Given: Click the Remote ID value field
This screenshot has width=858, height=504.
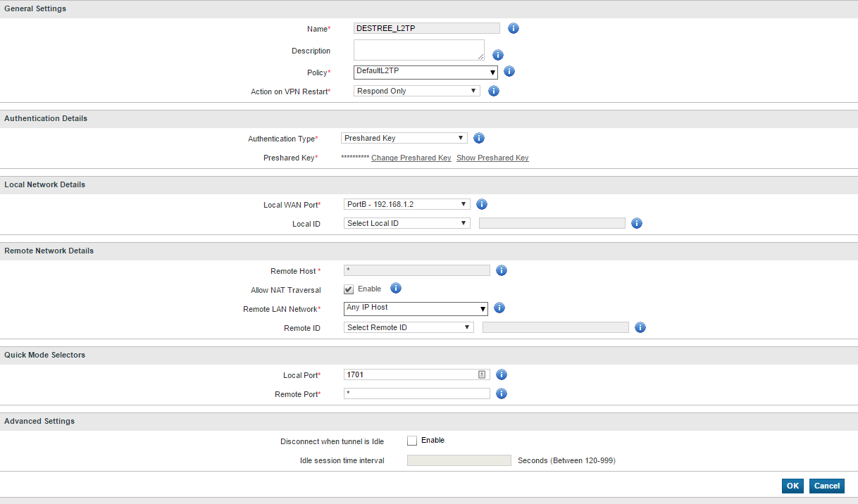Looking at the screenshot, I should (556, 327).
